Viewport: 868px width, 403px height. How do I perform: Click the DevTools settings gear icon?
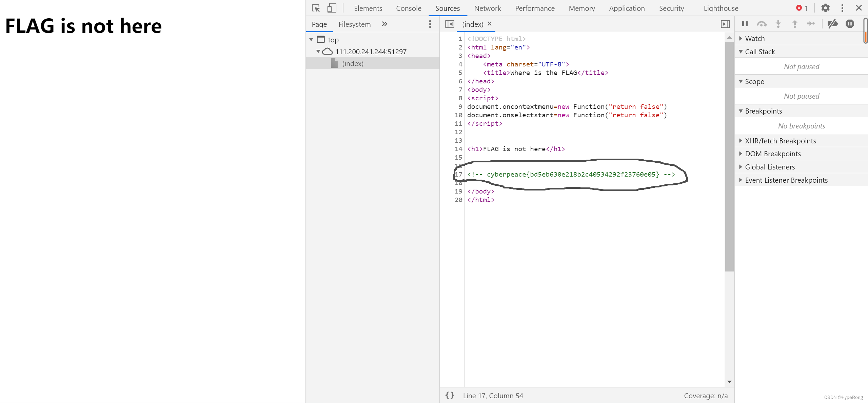825,8
